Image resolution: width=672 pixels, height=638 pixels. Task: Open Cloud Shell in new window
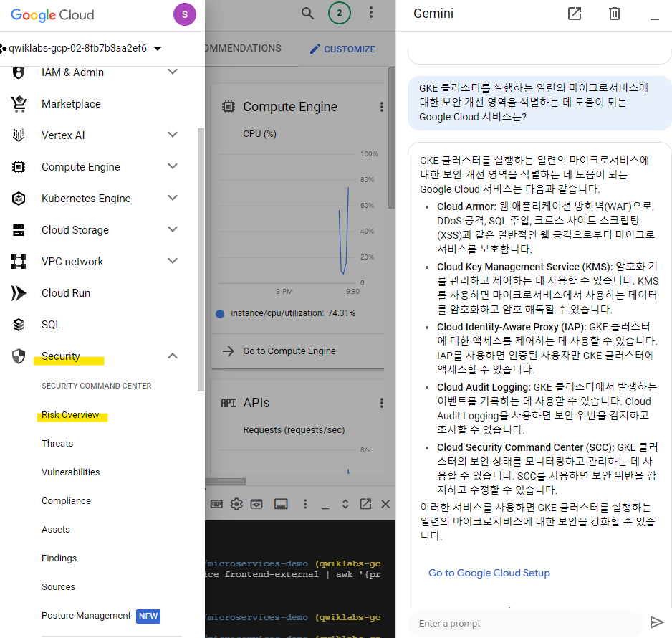[365, 504]
